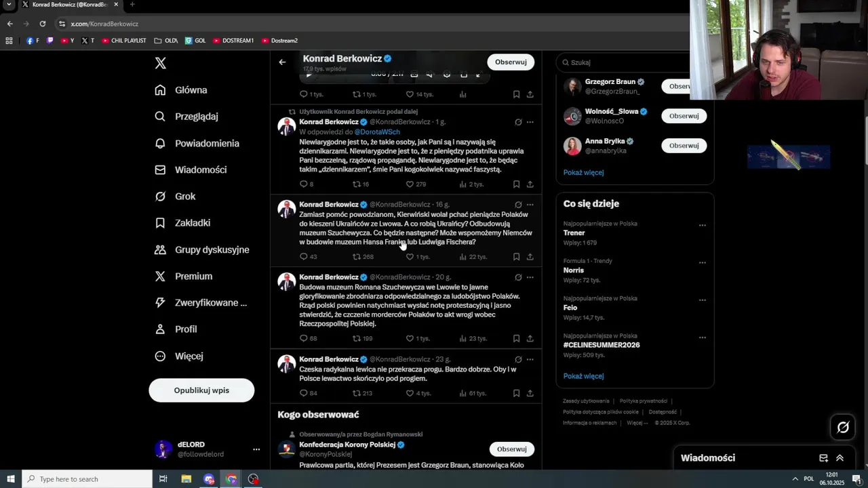The image size is (868, 488).
Task: Click the X logo in sidebar
Action: [160, 63]
